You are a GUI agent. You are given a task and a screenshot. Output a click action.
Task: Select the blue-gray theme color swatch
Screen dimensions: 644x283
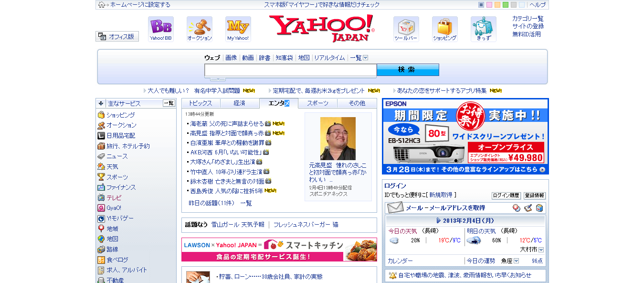(481, 5)
